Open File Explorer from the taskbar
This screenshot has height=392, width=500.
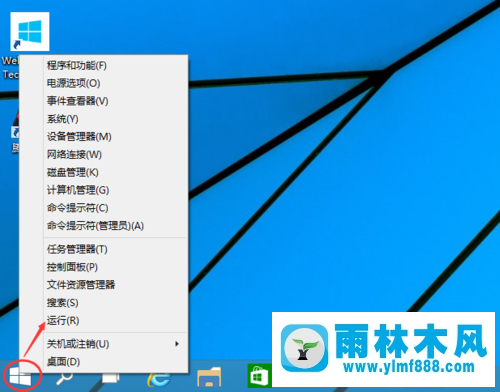pyautogui.click(x=209, y=377)
